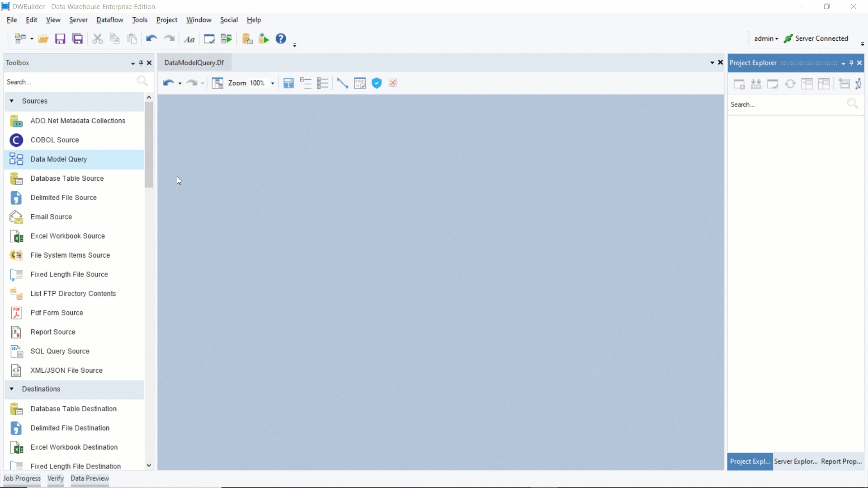Collapse the Destinations section
The width and height of the screenshot is (868, 488).
[12, 389]
